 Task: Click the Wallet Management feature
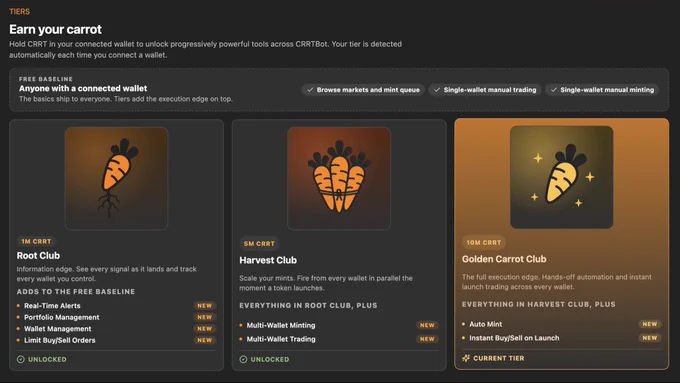pyautogui.click(x=58, y=329)
